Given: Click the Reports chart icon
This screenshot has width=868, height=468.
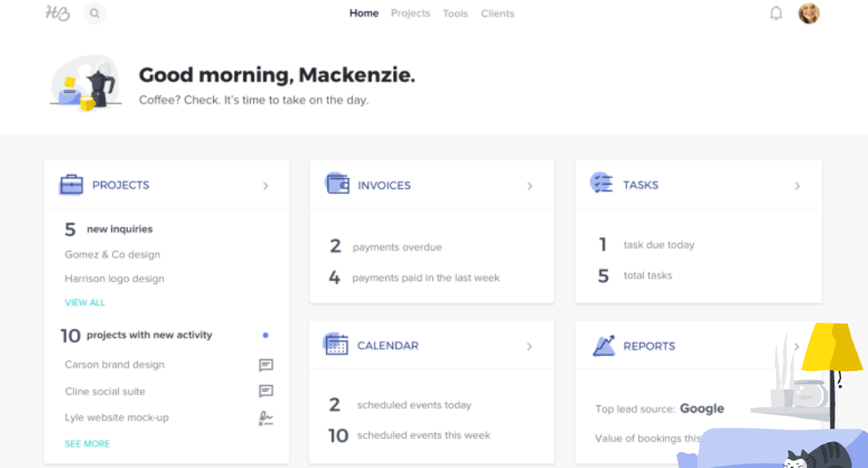Looking at the screenshot, I should coord(604,345).
